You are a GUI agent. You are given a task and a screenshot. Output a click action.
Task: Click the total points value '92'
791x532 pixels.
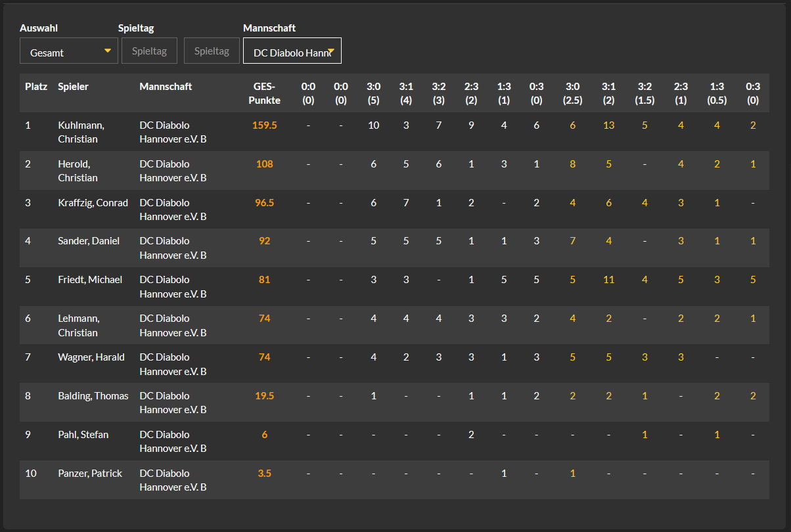(265, 241)
